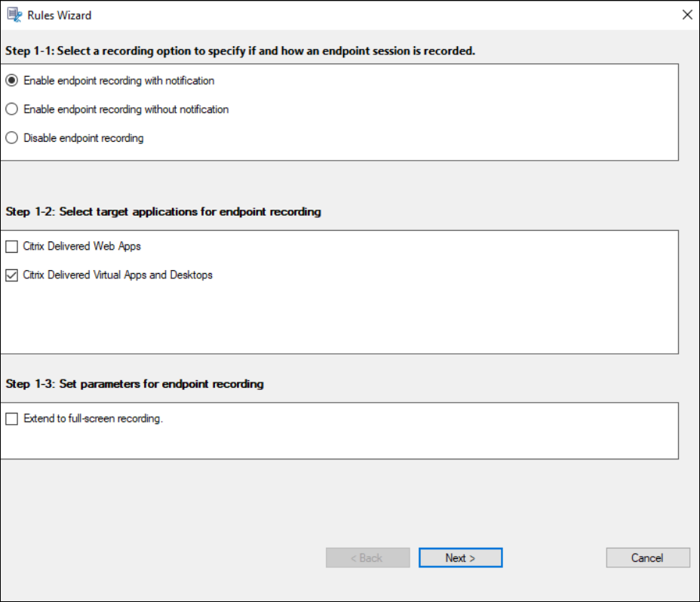Select the 'Disable endpoint recording' option
700x602 pixels.
click(12, 138)
